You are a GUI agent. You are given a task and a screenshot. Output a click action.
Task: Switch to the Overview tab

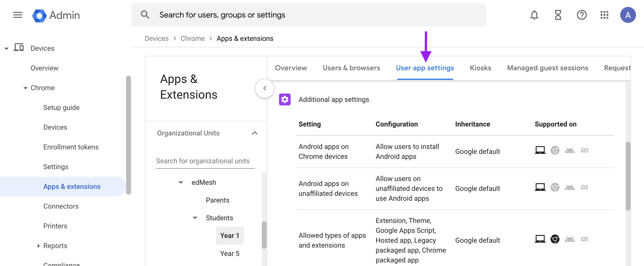click(291, 68)
